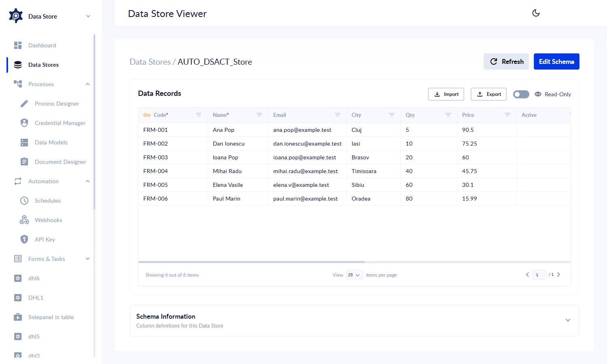Go to the previous page arrow
The width and height of the screenshot is (607, 364).
pos(527,275)
